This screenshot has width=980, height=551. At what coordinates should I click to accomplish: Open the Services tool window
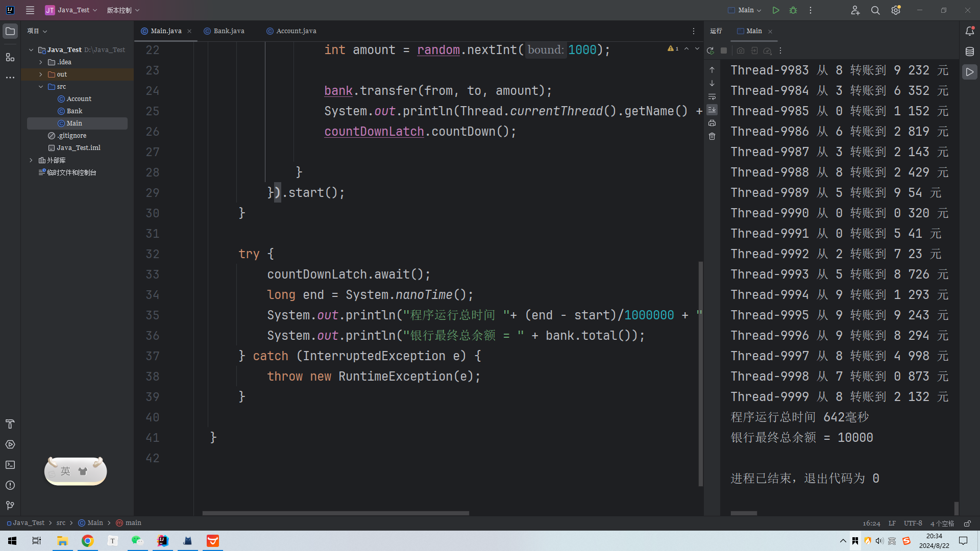10,444
